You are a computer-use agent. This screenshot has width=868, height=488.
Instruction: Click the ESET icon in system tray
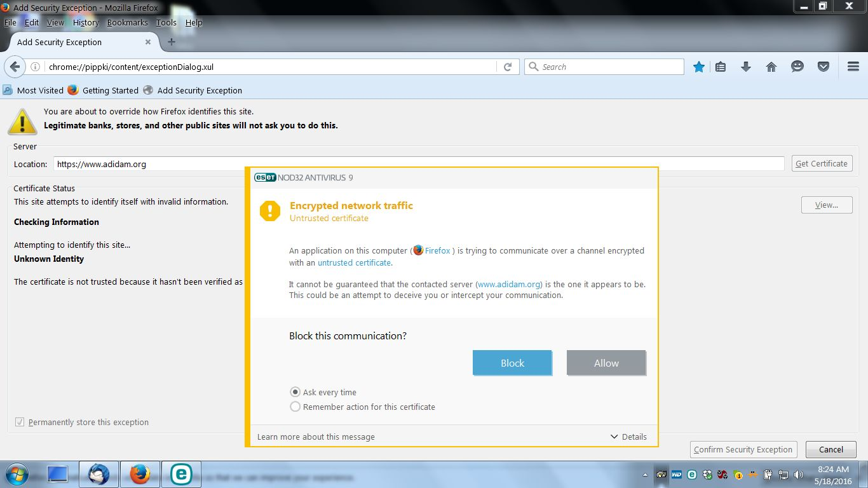pos(692,474)
